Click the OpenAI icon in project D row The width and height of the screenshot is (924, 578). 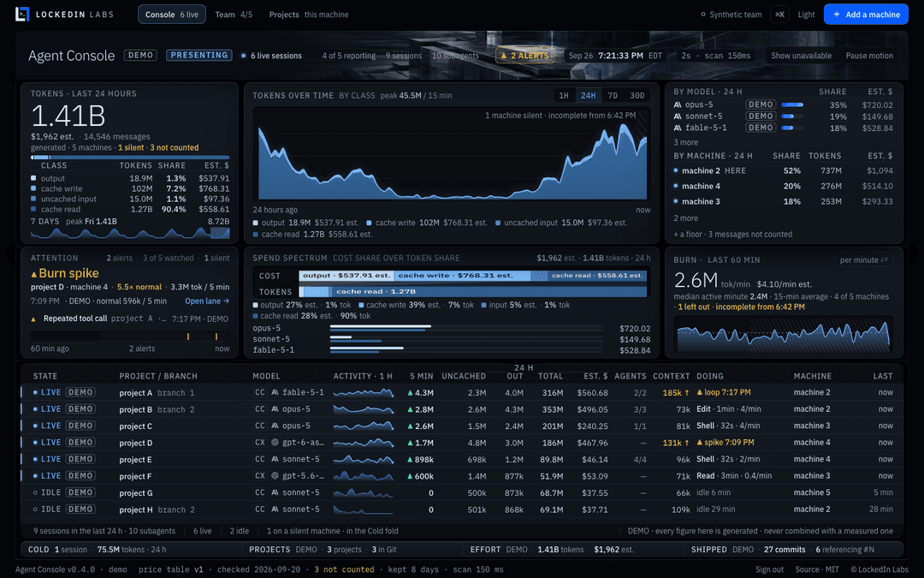pos(275,443)
